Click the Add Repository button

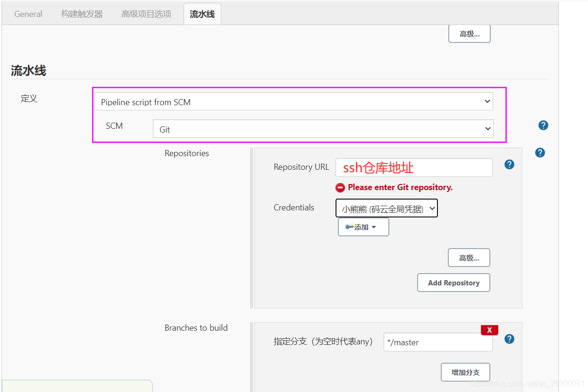point(454,283)
